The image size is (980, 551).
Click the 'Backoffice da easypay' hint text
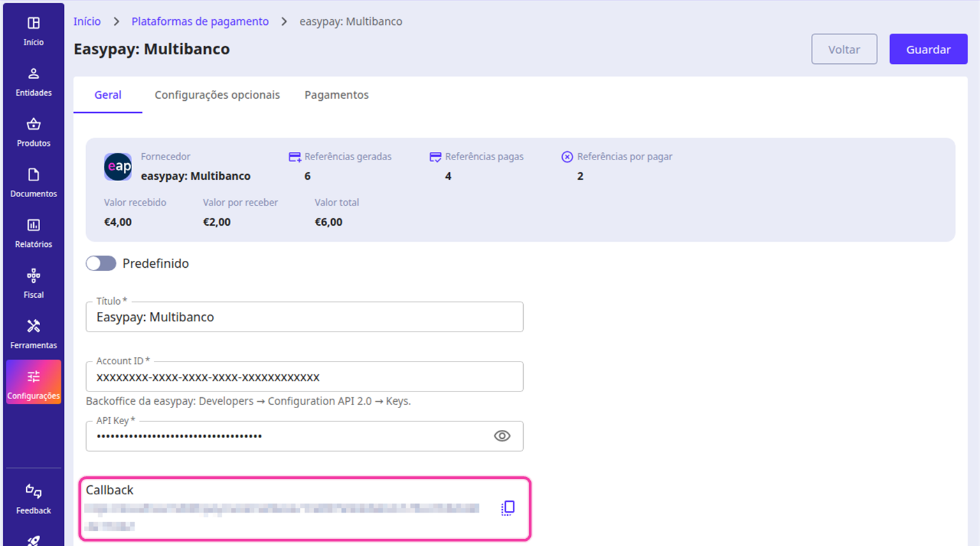248,401
